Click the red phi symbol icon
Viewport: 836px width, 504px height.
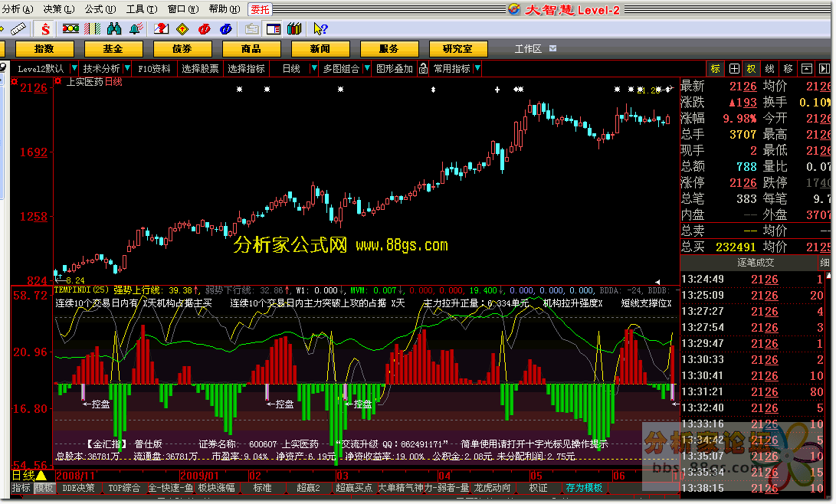pos(204,29)
